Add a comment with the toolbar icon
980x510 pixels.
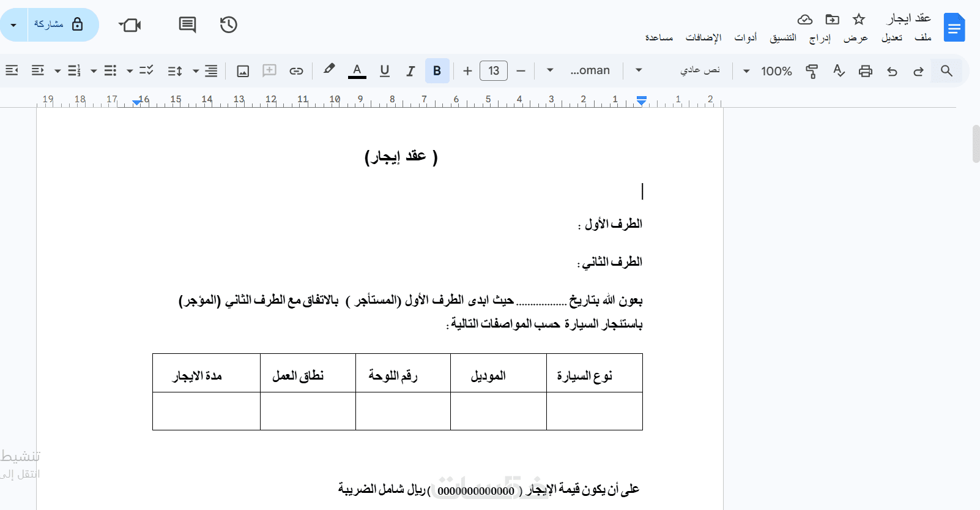click(269, 71)
